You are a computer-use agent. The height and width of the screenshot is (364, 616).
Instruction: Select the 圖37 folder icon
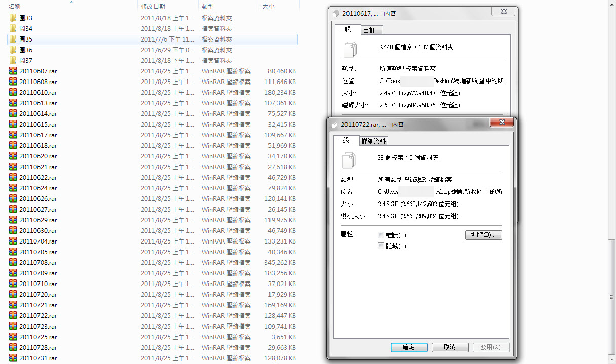tap(13, 60)
